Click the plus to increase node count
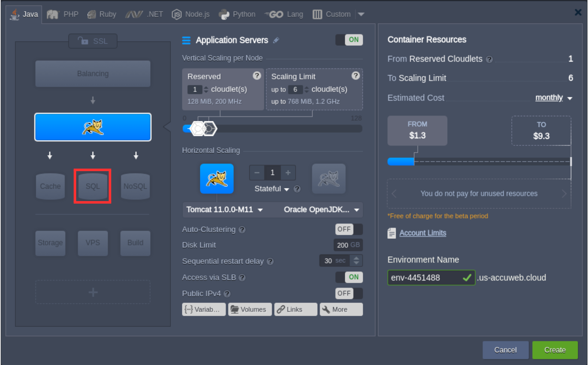 point(288,173)
